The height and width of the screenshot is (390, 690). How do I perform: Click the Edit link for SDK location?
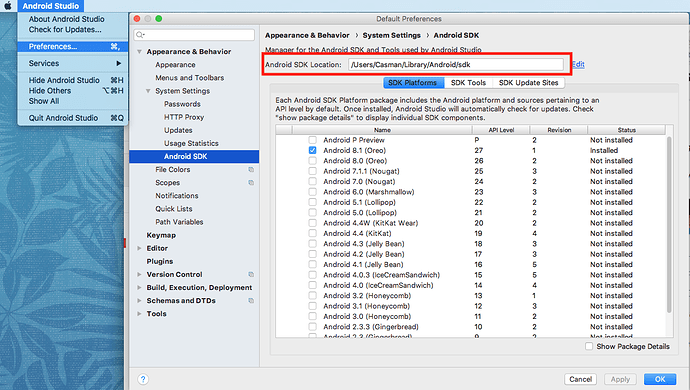point(578,65)
